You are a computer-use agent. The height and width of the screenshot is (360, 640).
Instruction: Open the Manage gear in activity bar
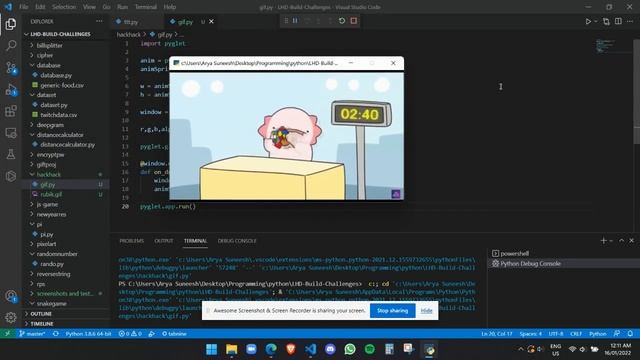click(x=11, y=317)
